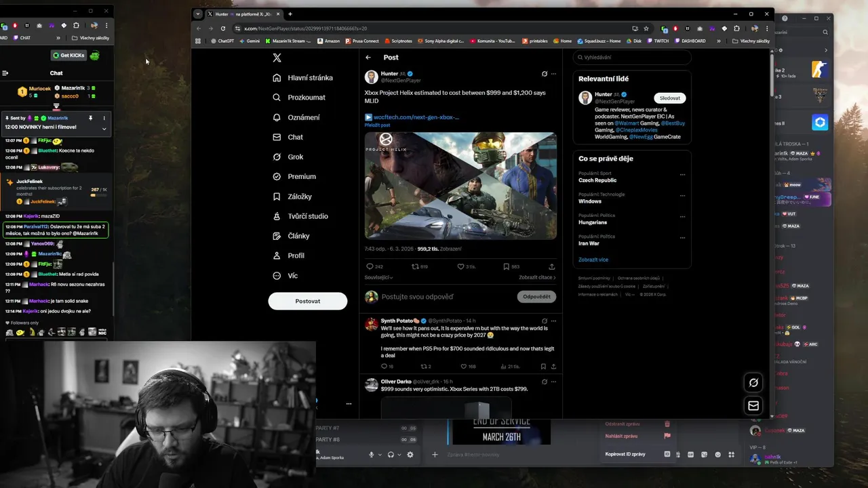The width and height of the screenshot is (868, 488).
Task: Open Chat in X sidebar
Action: 288,137
